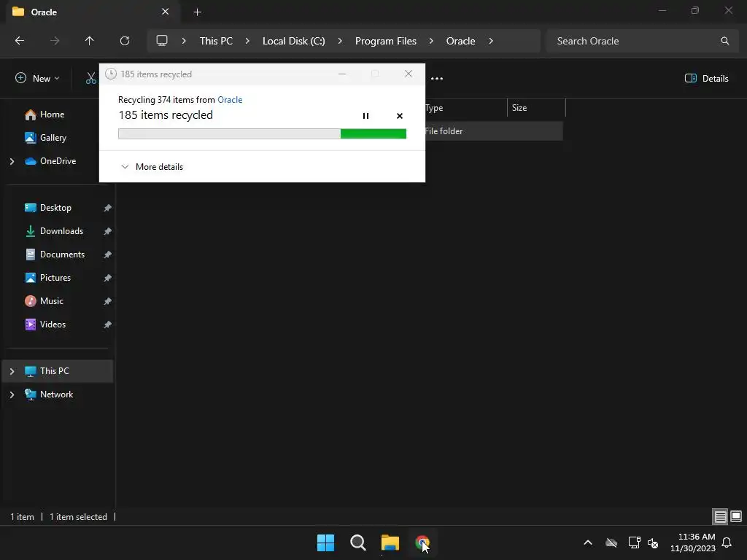Cancel the recycling operation with X
This screenshot has width=747, height=560.
[400, 116]
